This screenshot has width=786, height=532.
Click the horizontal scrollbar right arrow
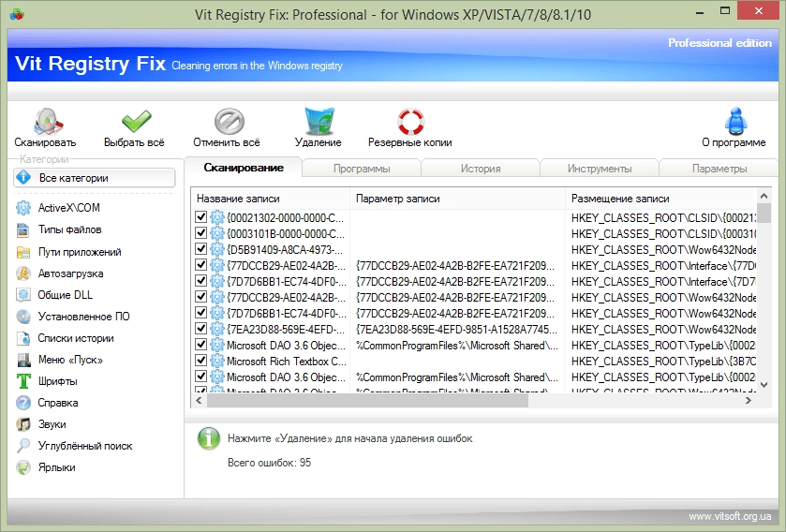pyautogui.click(x=749, y=400)
